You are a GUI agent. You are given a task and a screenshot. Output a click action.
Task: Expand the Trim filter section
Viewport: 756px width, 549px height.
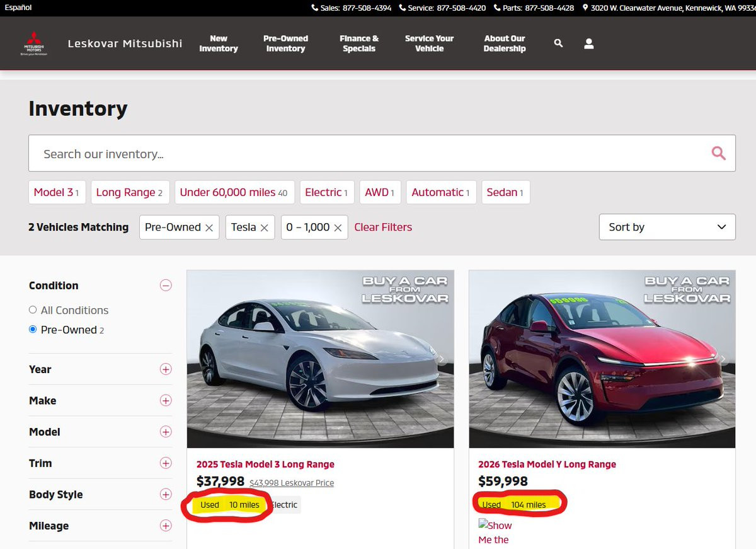tap(166, 463)
